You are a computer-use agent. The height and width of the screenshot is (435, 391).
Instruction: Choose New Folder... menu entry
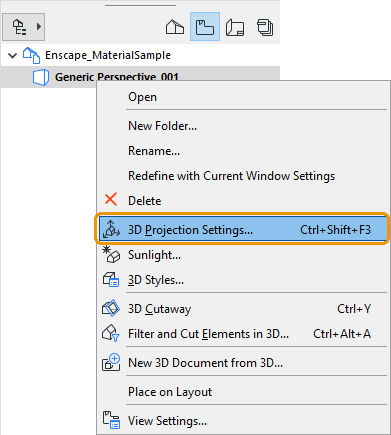pyautogui.click(x=163, y=126)
